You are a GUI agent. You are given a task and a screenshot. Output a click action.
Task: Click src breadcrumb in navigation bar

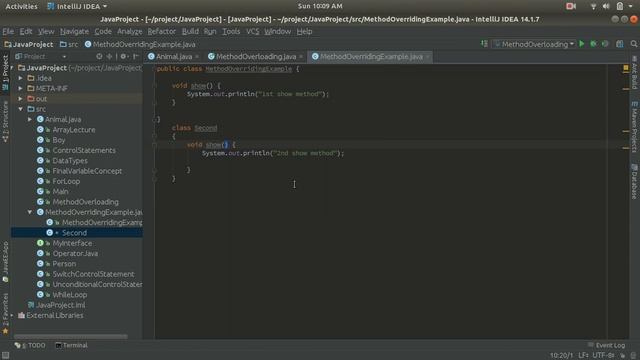[69, 44]
